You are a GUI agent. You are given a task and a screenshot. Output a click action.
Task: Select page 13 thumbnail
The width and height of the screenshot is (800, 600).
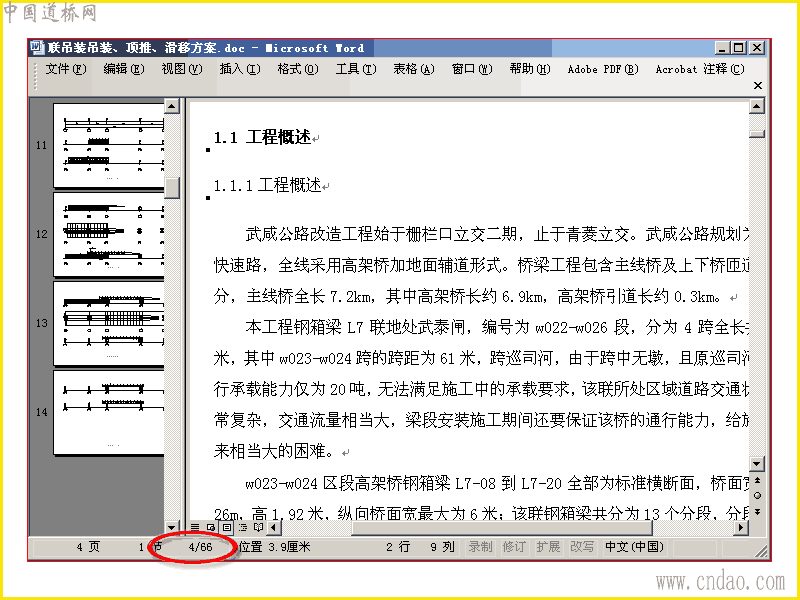click(x=109, y=323)
